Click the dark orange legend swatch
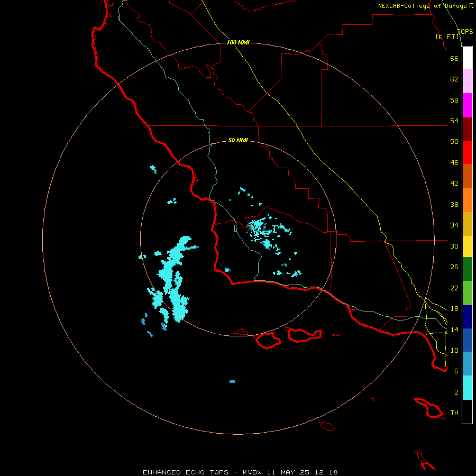The width and height of the screenshot is (476, 476). coord(467,176)
